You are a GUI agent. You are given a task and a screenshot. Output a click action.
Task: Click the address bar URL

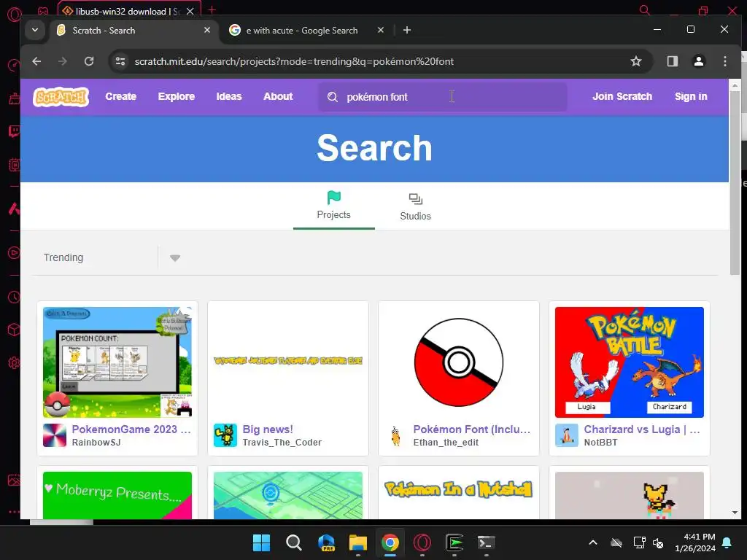[x=294, y=61]
